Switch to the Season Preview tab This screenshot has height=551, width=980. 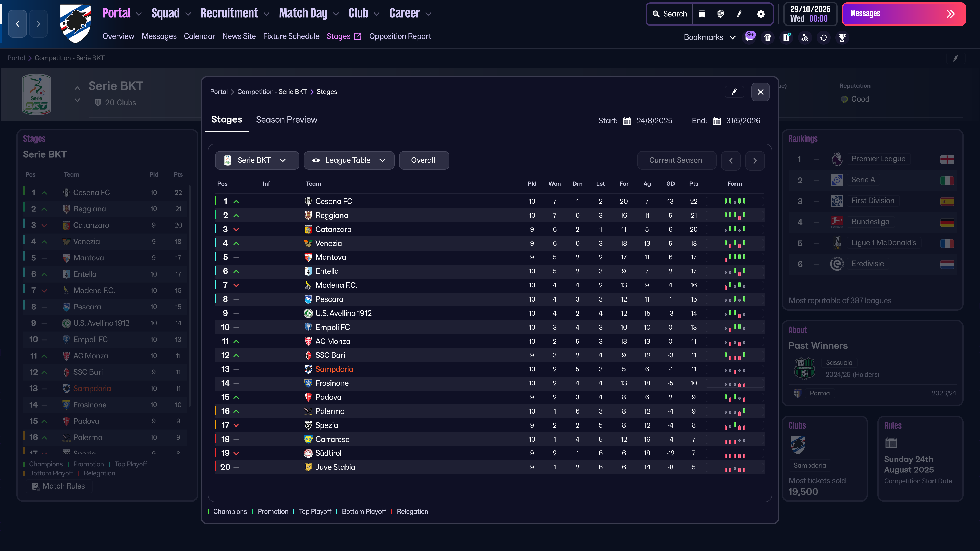click(x=287, y=119)
